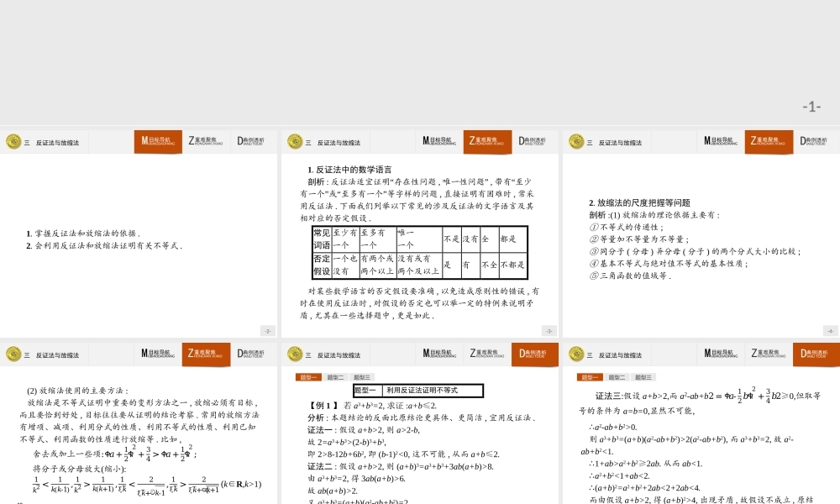The height and width of the screenshot is (504, 840).
Task: Select the -3- page indicator on middle slide
Action: point(549,330)
